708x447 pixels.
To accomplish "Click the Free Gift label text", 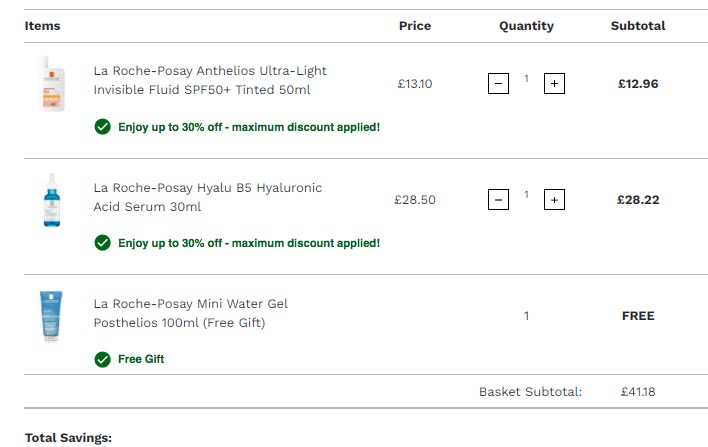I will click(141, 359).
